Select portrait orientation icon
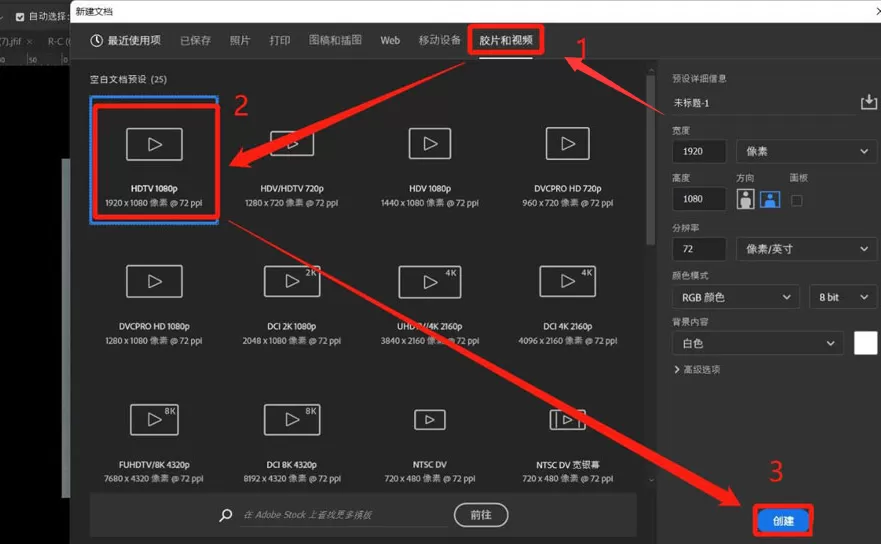This screenshot has height=544, width=881. click(x=746, y=200)
